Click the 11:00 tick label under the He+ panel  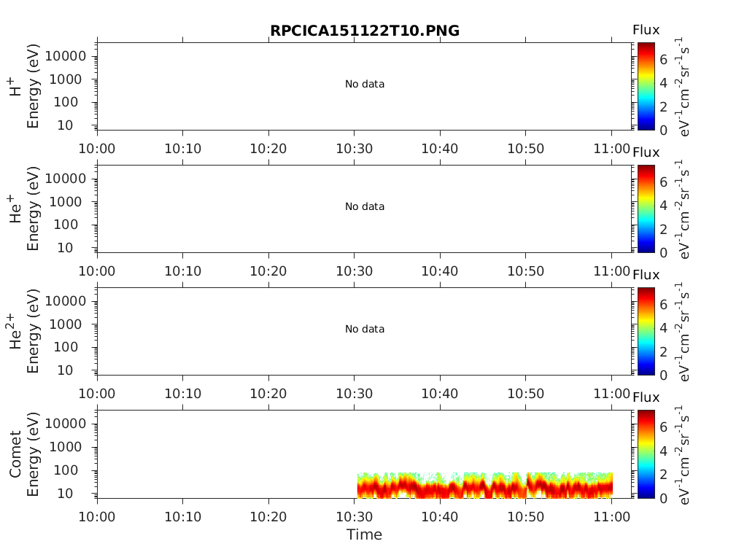tap(611, 271)
